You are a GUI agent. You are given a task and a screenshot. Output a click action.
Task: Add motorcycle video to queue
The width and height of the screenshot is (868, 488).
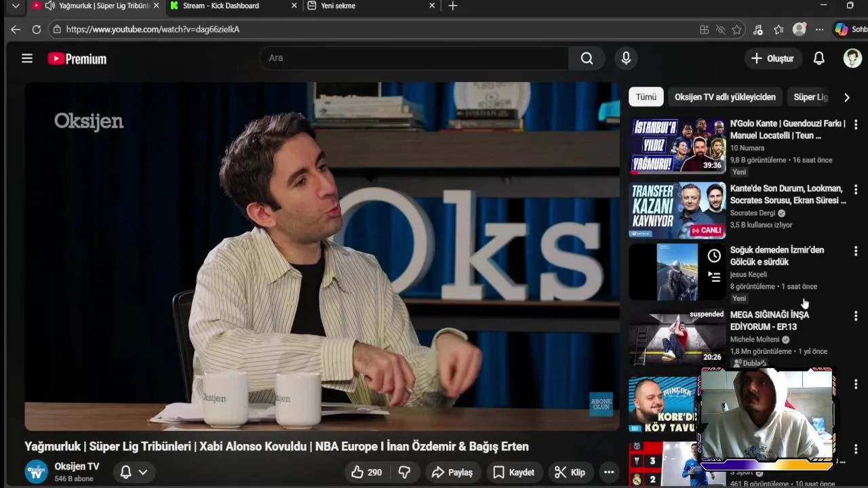tap(714, 277)
